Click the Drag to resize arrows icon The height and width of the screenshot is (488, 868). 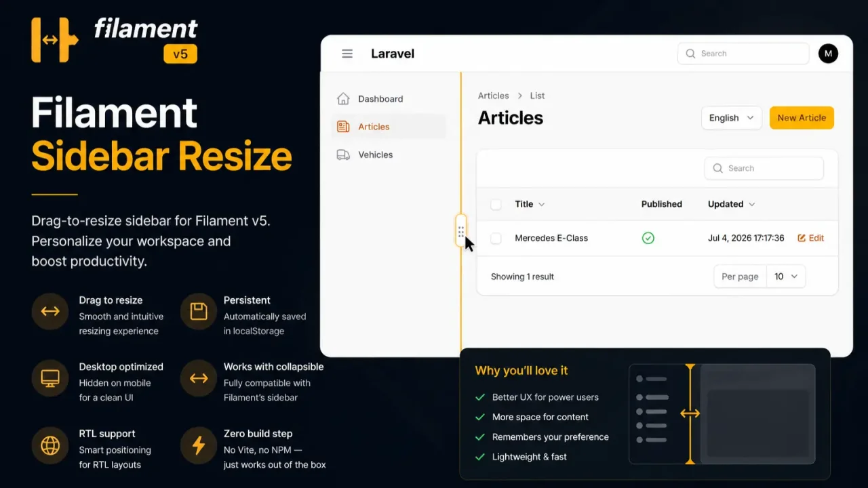coord(50,312)
